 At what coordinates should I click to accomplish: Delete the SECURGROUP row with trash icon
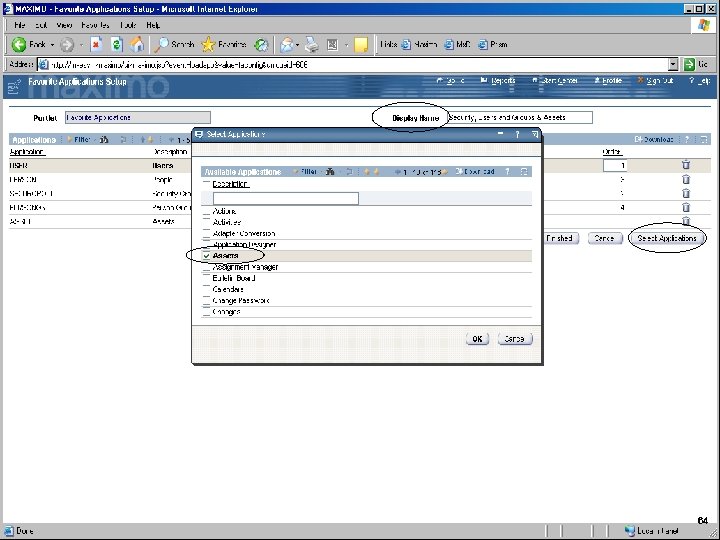tap(686, 193)
